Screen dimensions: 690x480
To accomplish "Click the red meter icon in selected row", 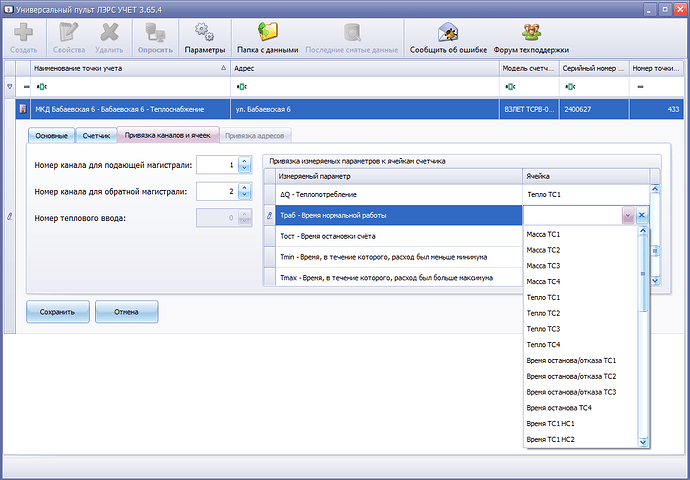I will point(22,108).
